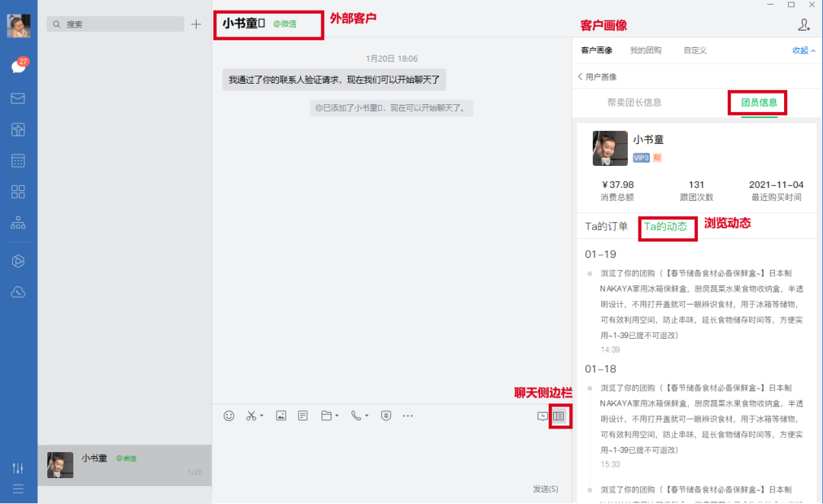Toggle the chat sidebar panel icon
The height and width of the screenshot is (504, 823).
559,416
